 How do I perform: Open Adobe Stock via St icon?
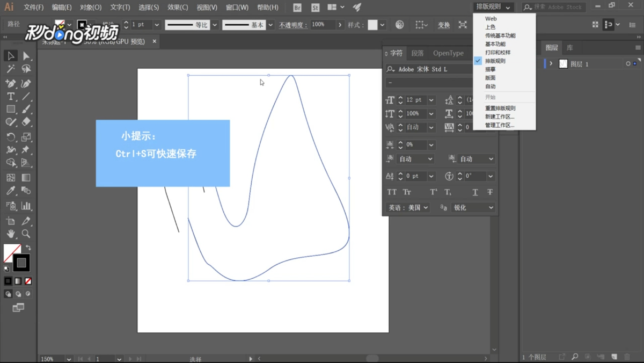coord(315,8)
